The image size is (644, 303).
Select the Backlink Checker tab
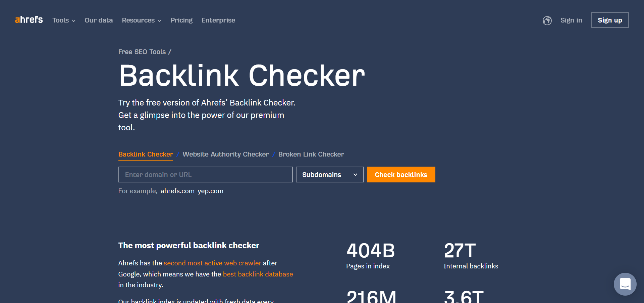[x=146, y=155]
